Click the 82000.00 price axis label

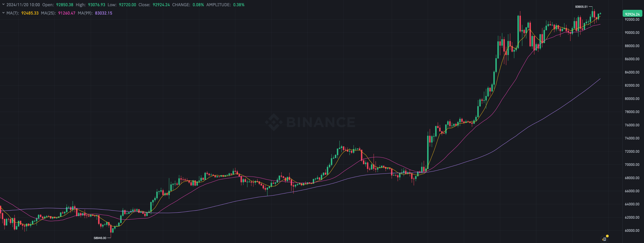click(632, 85)
